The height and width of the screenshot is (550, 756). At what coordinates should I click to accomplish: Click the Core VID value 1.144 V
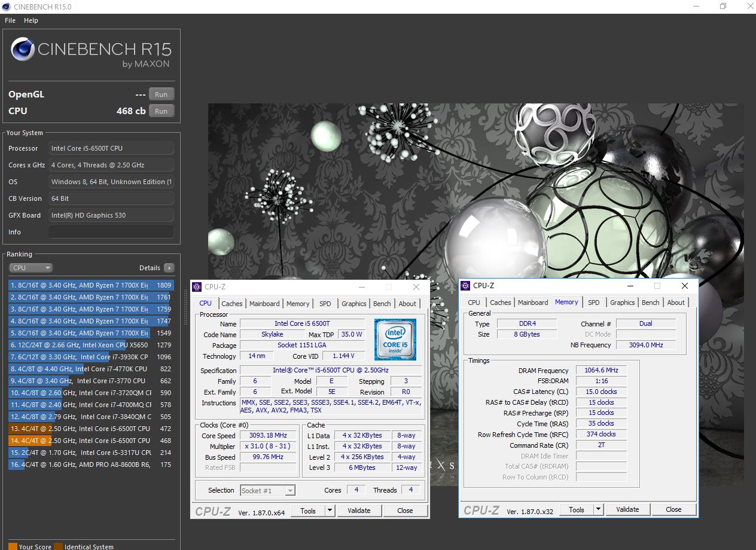(x=343, y=356)
